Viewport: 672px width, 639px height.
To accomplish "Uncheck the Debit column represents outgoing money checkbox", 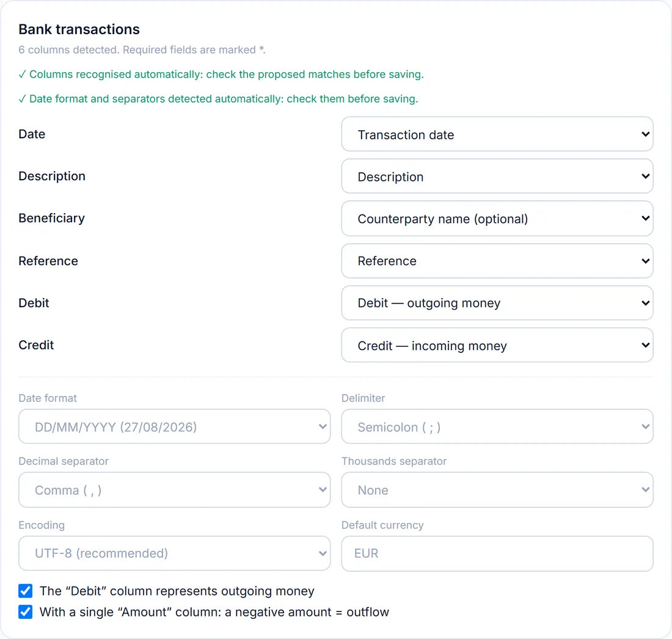I will coord(25,591).
